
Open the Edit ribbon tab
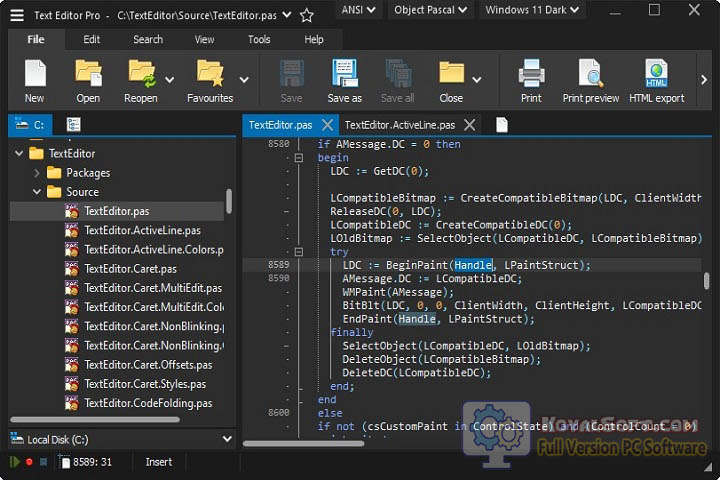[x=91, y=40]
